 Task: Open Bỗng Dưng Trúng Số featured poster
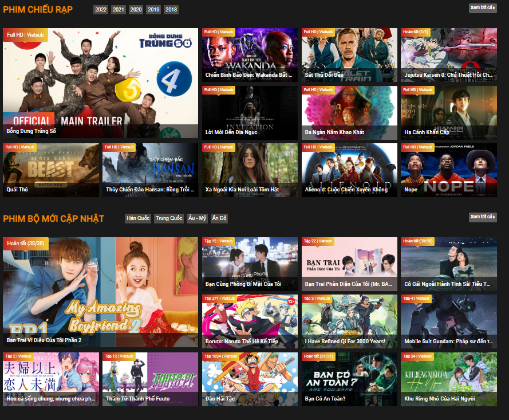coord(100,83)
